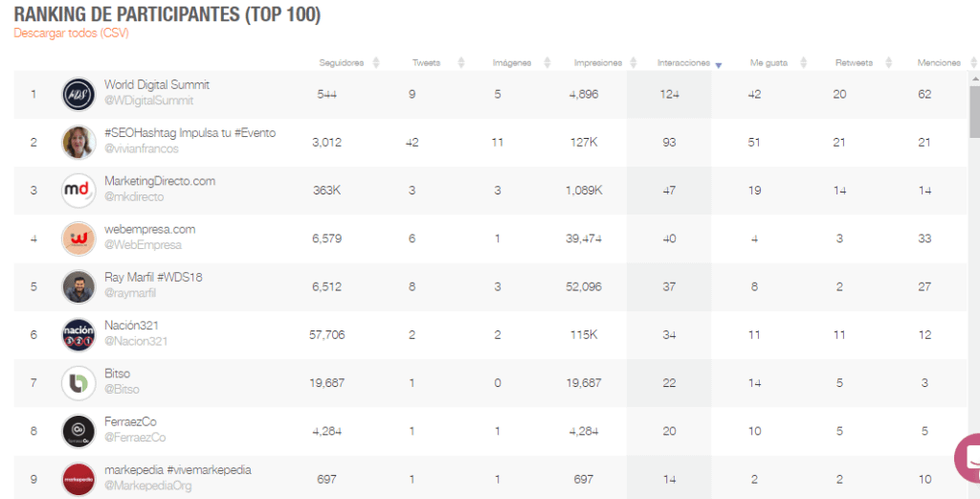980x499 pixels.
Task: Click the Bitso green logo avatar
Action: point(78,383)
